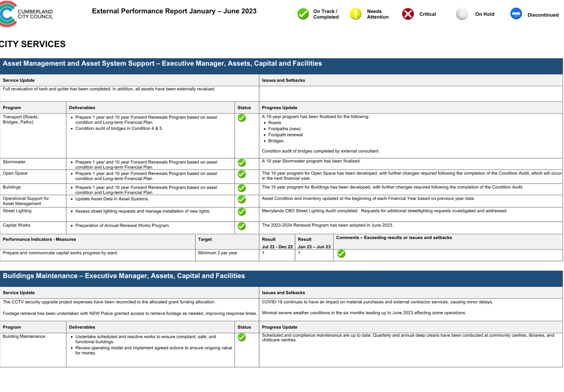564x392 pixels.
Task: Click the status tick for Transport (Roads, Bridges, Paths)
Action: click(242, 118)
